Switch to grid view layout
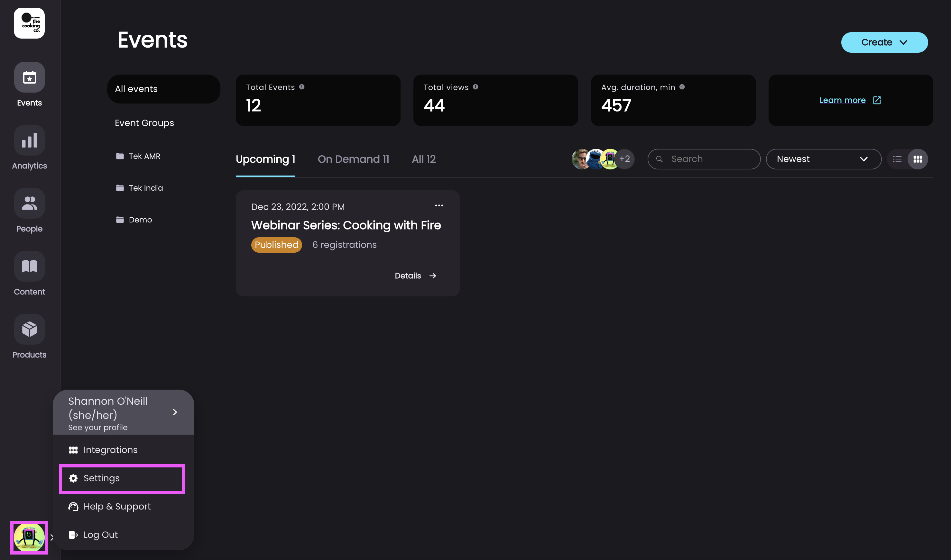 (x=918, y=159)
